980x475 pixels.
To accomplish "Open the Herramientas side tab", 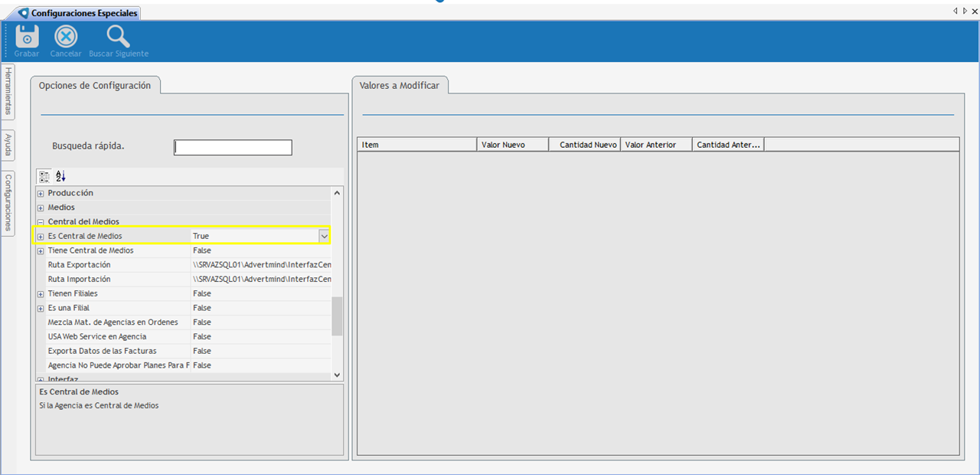I will [x=8, y=91].
